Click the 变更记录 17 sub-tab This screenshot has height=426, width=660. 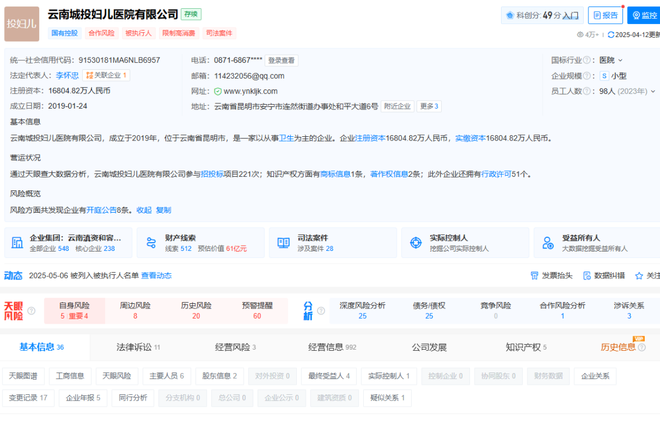[28, 398]
